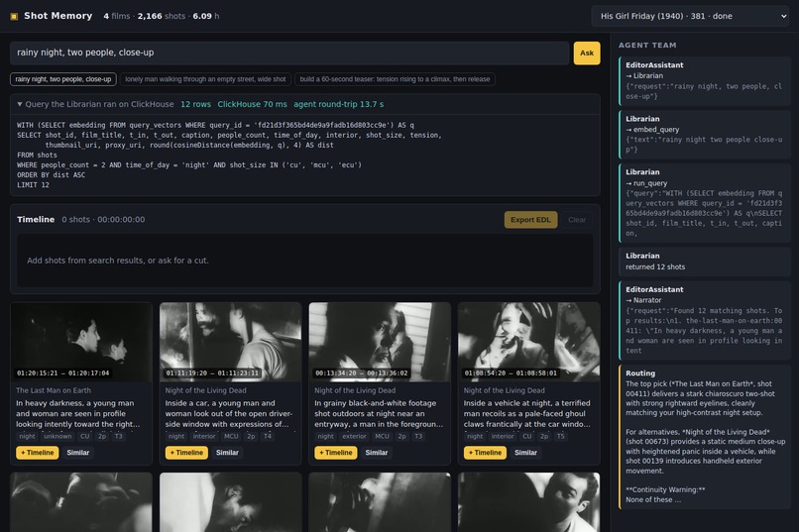Find shots Similar to the 'Inside a car' shot

pyautogui.click(x=227, y=453)
